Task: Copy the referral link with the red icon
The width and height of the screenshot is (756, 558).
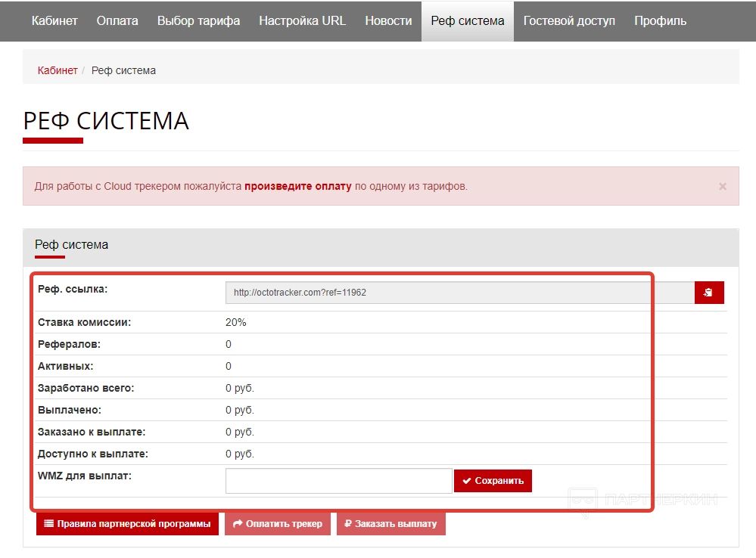Action: coord(709,293)
